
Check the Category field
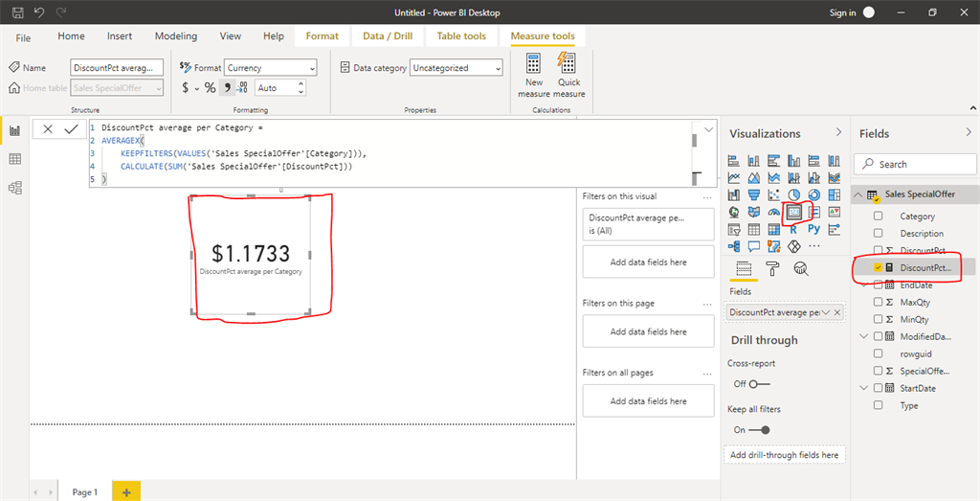click(879, 216)
